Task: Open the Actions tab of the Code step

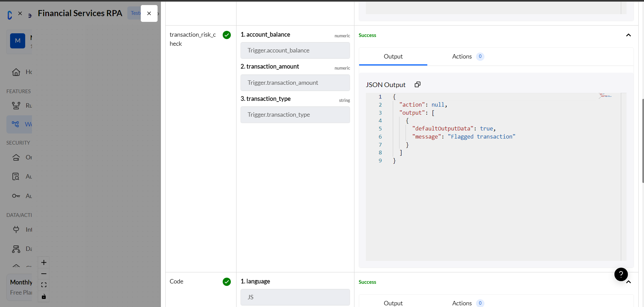Action: click(x=468, y=303)
